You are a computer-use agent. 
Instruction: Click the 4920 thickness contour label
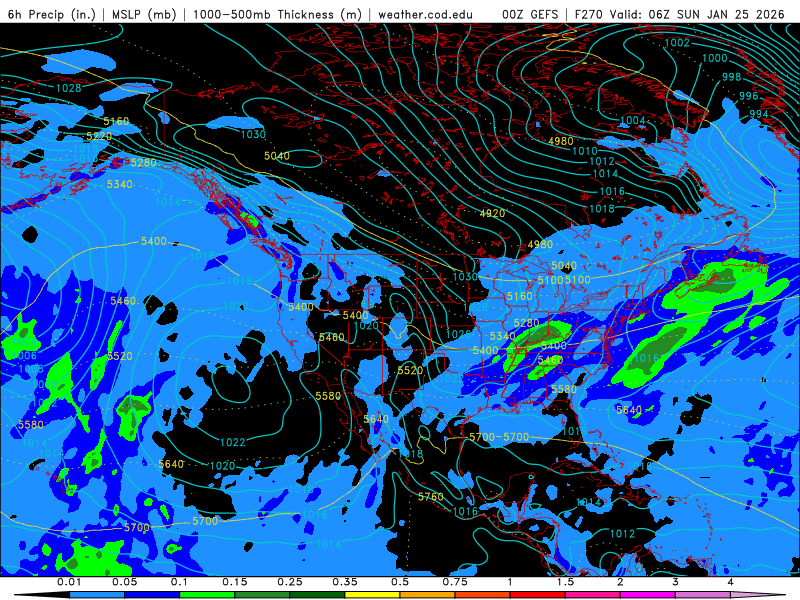pos(492,213)
